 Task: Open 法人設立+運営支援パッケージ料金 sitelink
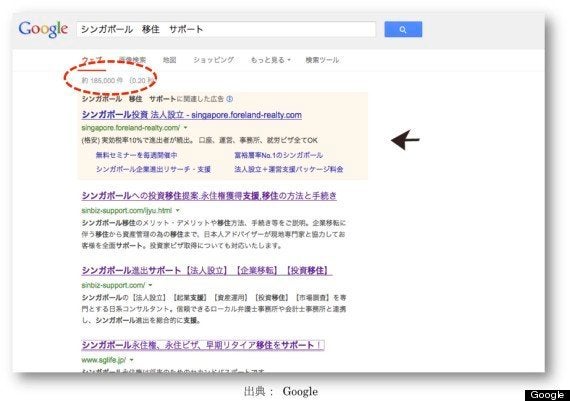click(x=289, y=169)
